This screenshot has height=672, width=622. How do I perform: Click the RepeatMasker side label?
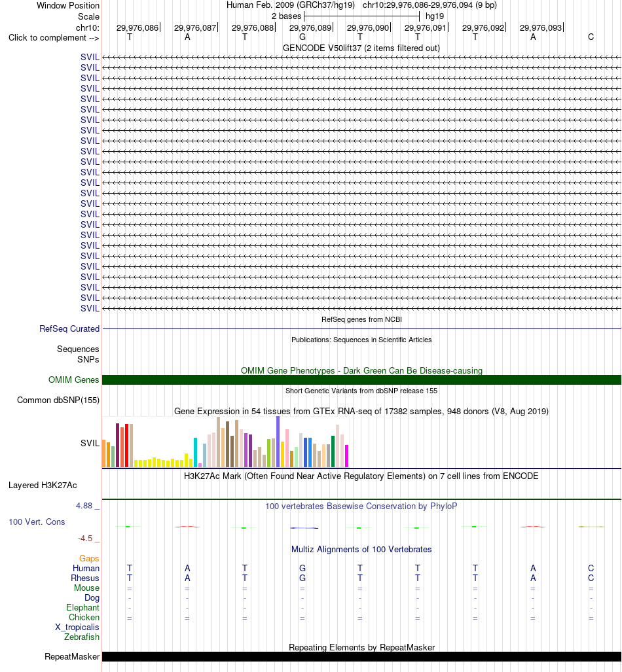[x=72, y=656]
